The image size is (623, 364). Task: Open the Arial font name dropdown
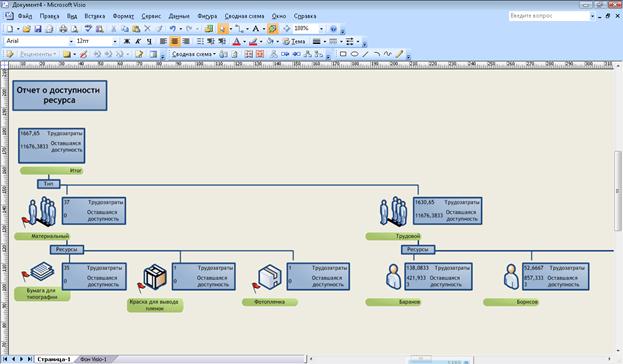(x=71, y=41)
